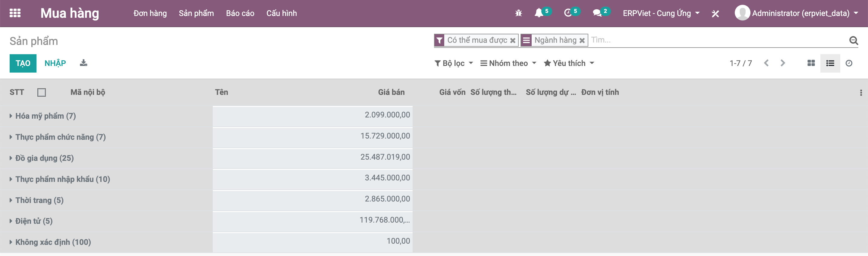Click 'Sản phẩm' breadcrumb title

(34, 41)
